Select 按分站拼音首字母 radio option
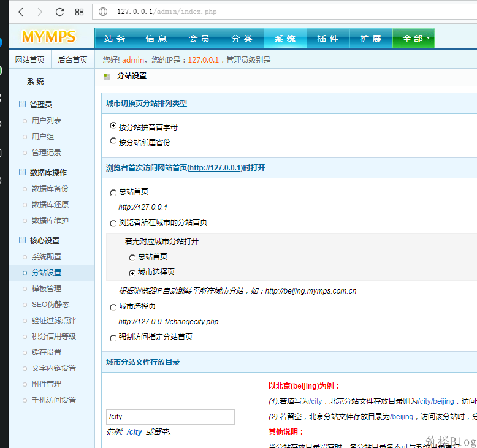477x448 pixels. pos(113,126)
